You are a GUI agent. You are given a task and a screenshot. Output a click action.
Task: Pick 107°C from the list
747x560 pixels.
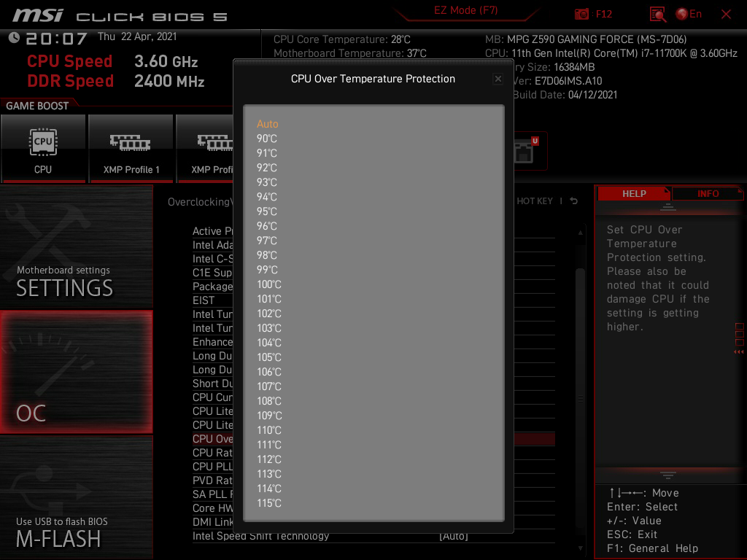[x=269, y=386]
